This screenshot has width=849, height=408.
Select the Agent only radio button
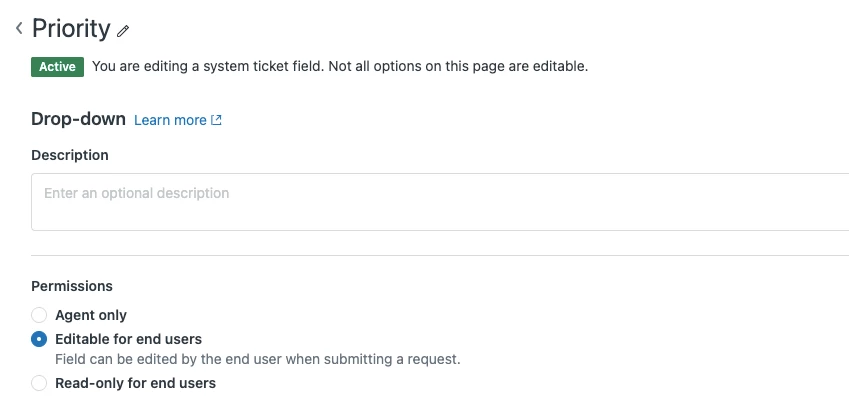(39, 315)
